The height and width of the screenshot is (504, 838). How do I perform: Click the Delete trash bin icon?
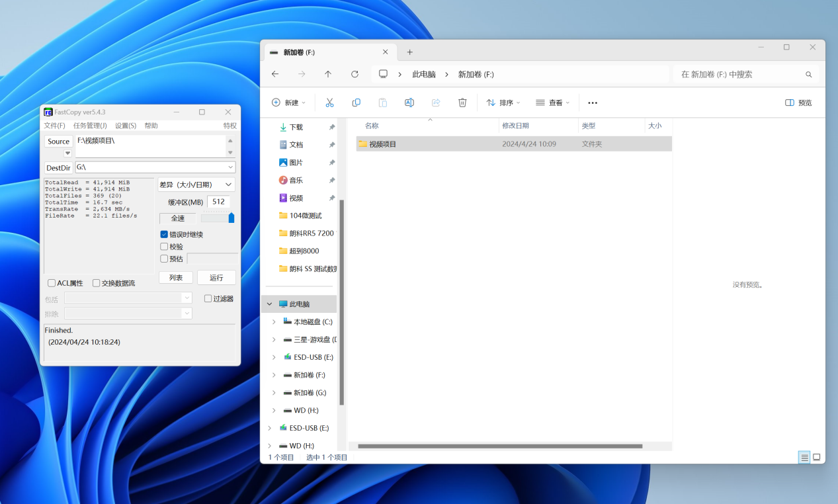[x=462, y=103]
